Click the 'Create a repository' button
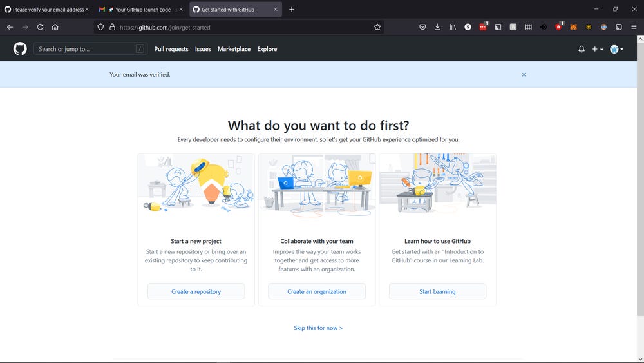 [x=196, y=291]
